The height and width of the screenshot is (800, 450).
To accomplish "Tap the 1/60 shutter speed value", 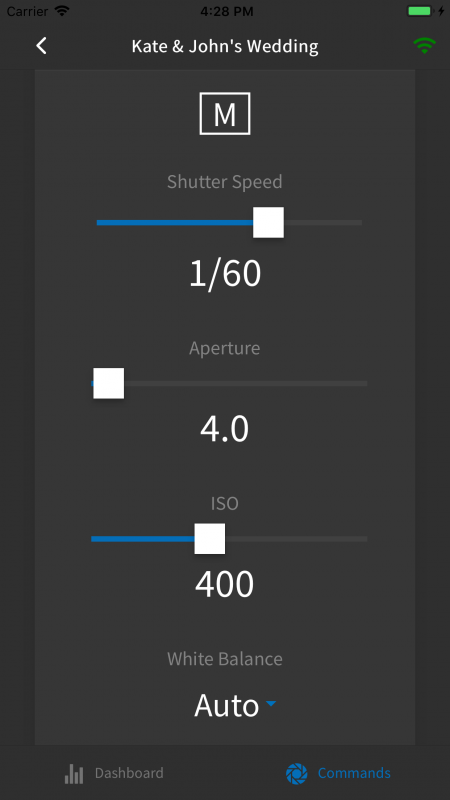I will (225, 273).
